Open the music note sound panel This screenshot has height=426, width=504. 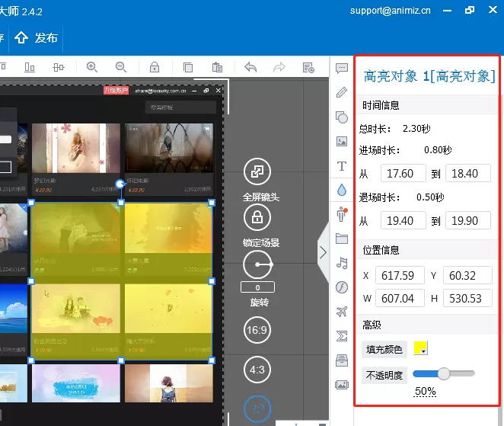pos(342,263)
